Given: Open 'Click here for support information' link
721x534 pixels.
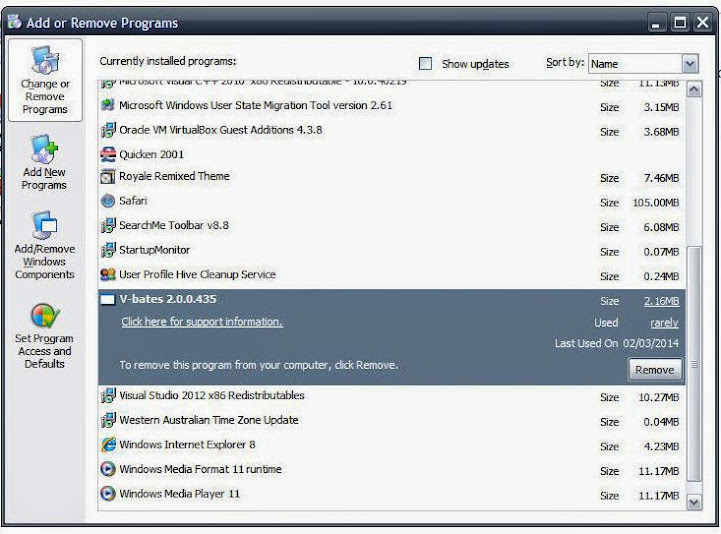Looking at the screenshot, I should click(202, 322).
